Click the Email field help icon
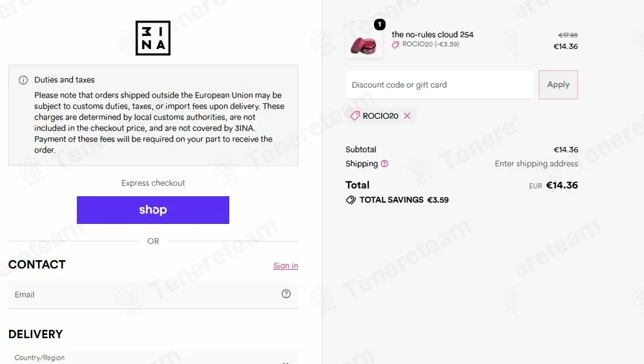 click(286, 294)
